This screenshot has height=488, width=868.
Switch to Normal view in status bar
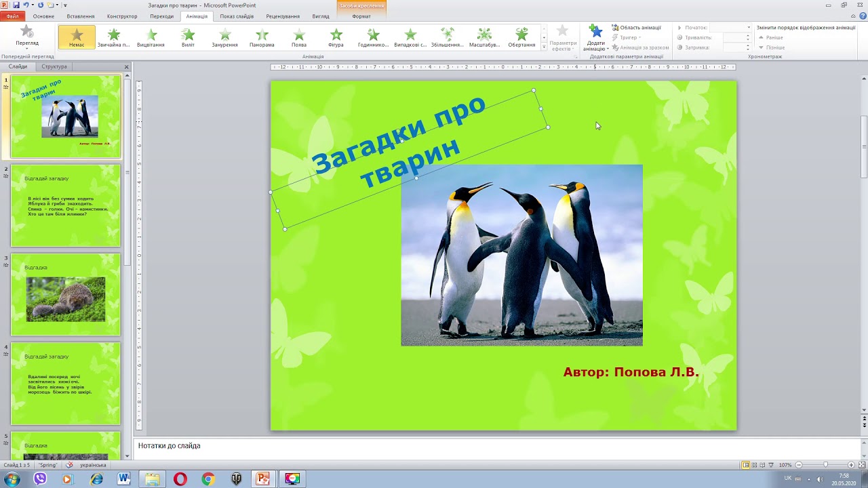745,465
